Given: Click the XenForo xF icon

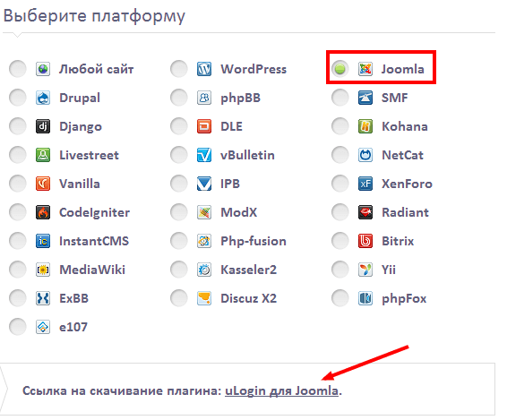Looking at the screenshot, I should pyautogui.click(x=365, y=184).
